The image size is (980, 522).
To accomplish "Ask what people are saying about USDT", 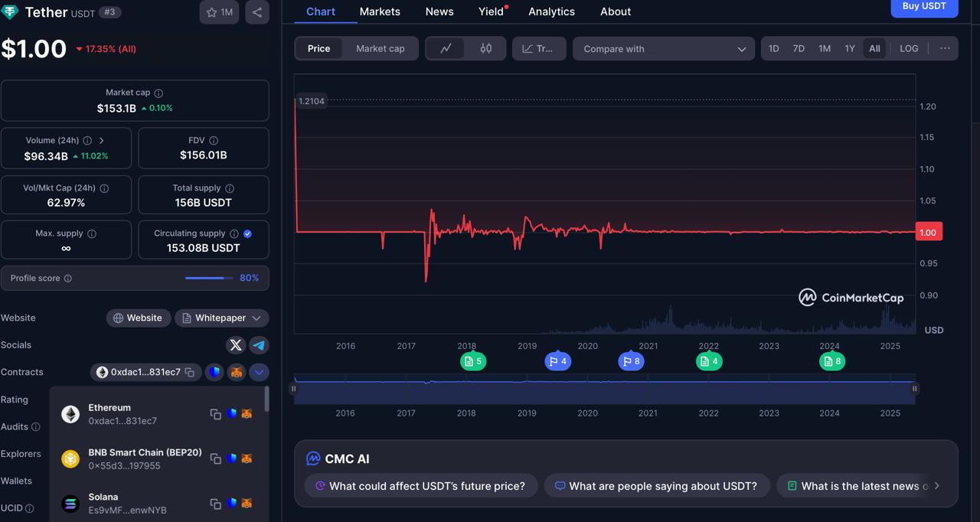I will [x=657, y=486].
